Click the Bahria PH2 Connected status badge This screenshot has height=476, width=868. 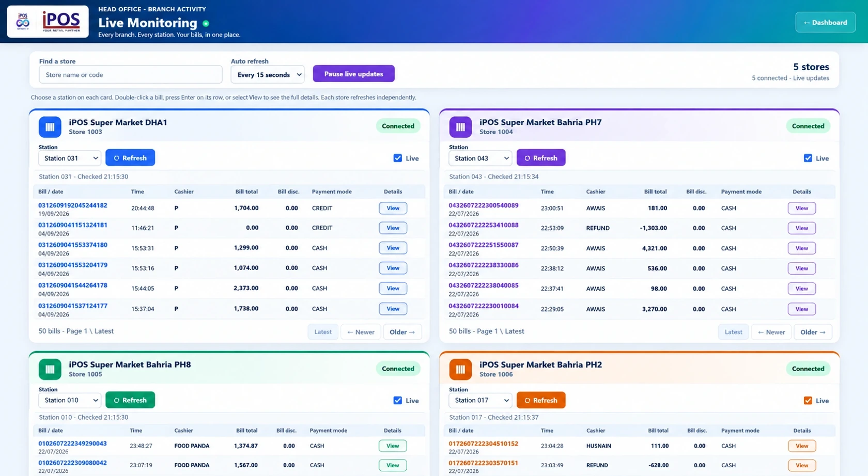coord(808,369)
